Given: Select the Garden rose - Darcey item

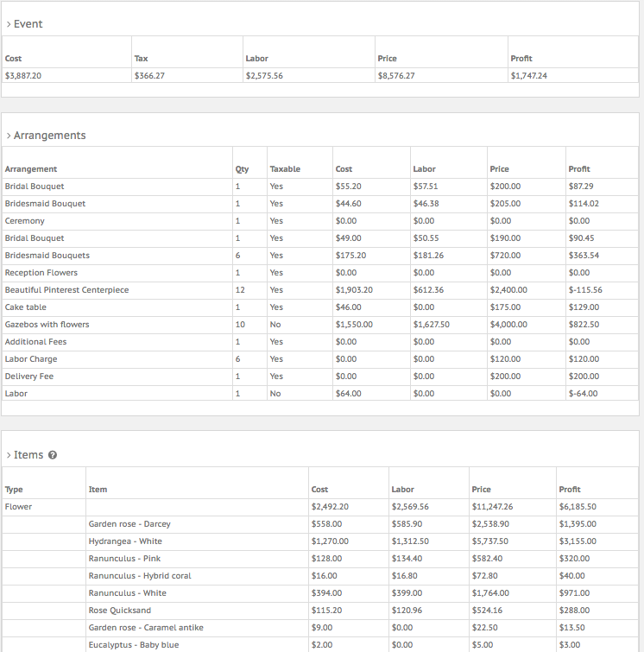Looking at the screenshot, I should 129,524.
